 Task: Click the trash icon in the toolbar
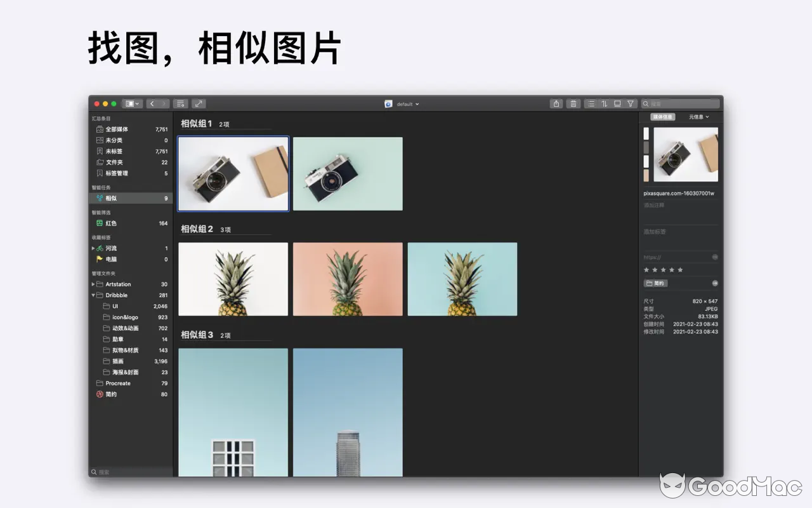pos(573,104)
